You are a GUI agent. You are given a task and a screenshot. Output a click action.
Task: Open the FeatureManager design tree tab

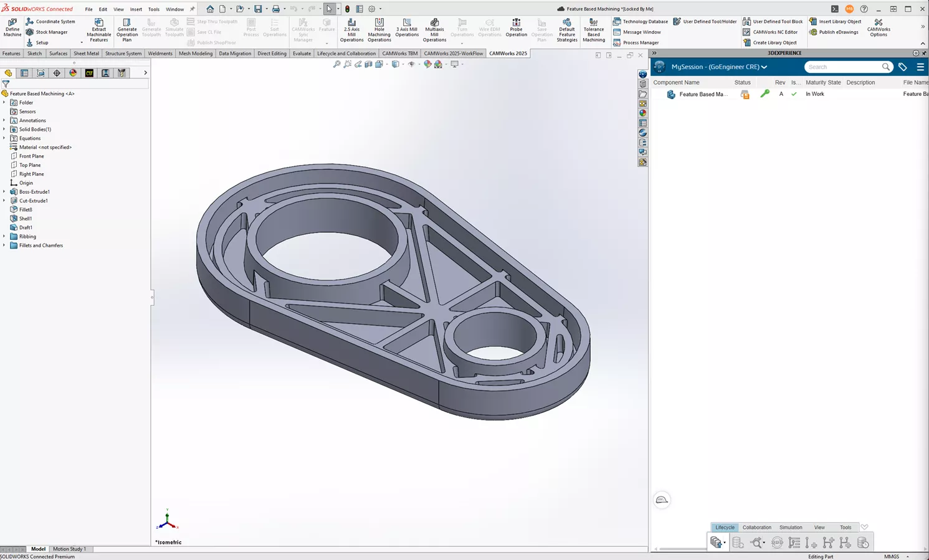pyautogui.click(x=8, y=73)
